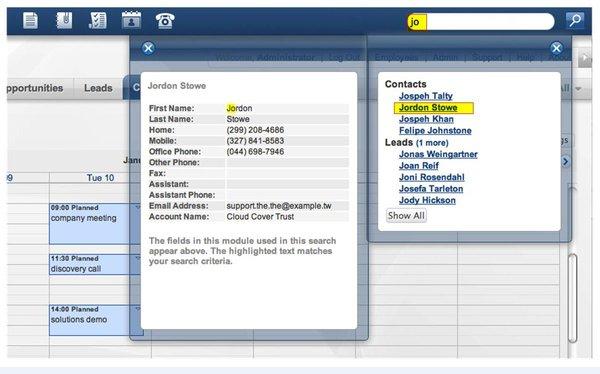Open contact Felipe Johnstone
The width and height of the screenshot is (600, 374).
point(435,131)
